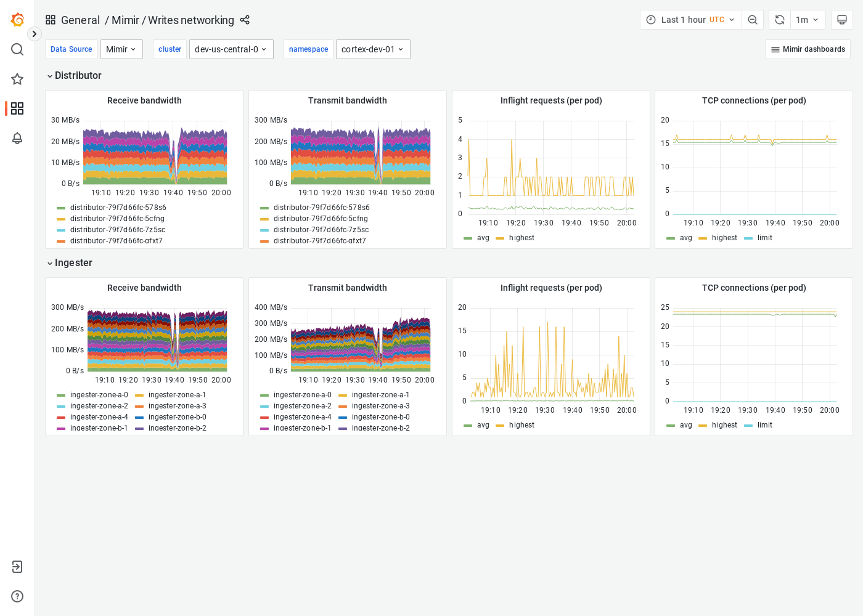
Task: Open Alerting from the sidebar bell icon
Action: pyautogui.click(x=17, y=138)
